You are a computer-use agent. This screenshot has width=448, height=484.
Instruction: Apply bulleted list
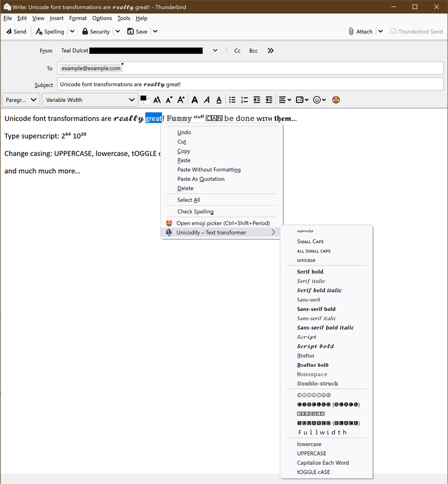coord(232,100)
